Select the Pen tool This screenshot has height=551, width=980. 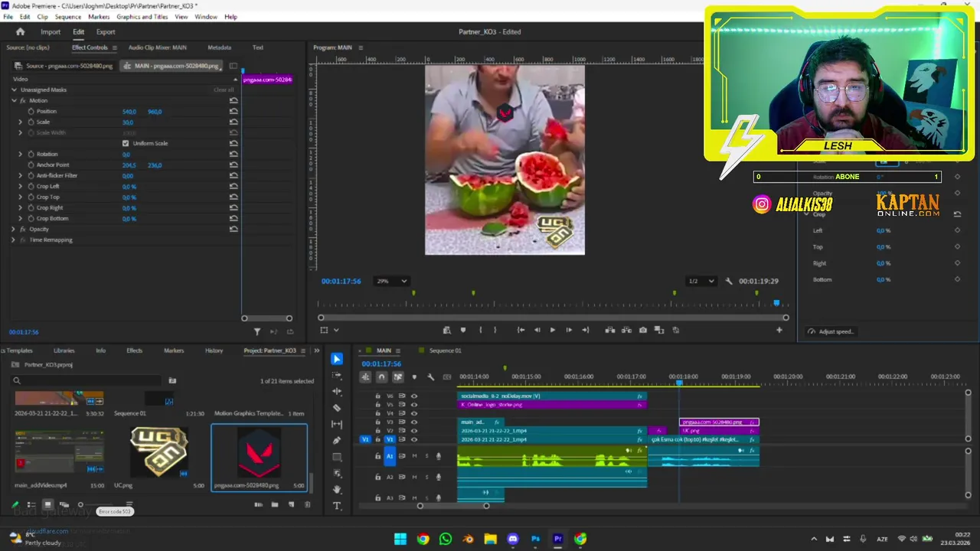[x=337, y=441]
